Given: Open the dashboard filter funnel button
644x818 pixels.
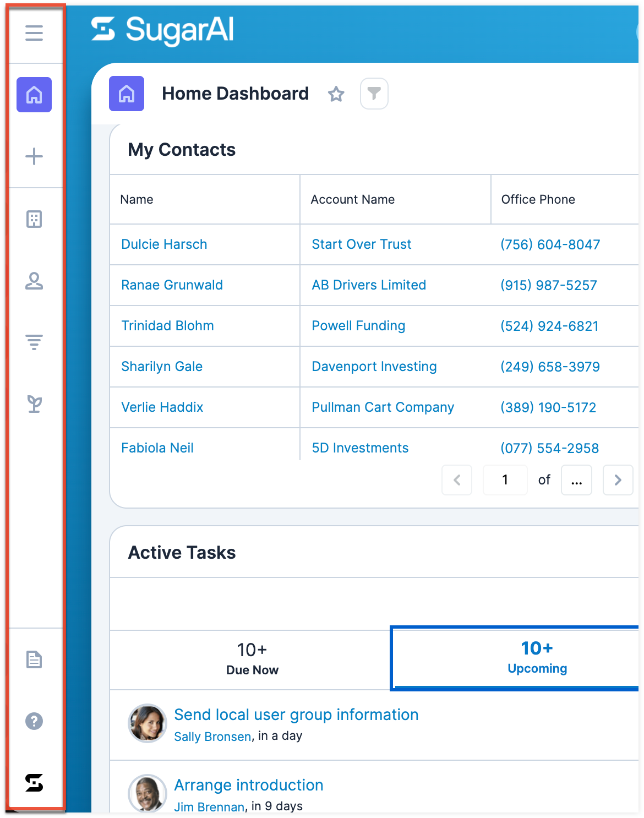Looking at the screenshot, I should tap(374, 94).
